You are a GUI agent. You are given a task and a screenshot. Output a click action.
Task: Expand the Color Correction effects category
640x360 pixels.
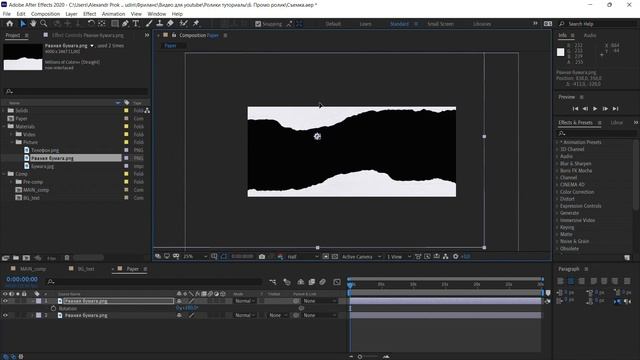[577, 192]
